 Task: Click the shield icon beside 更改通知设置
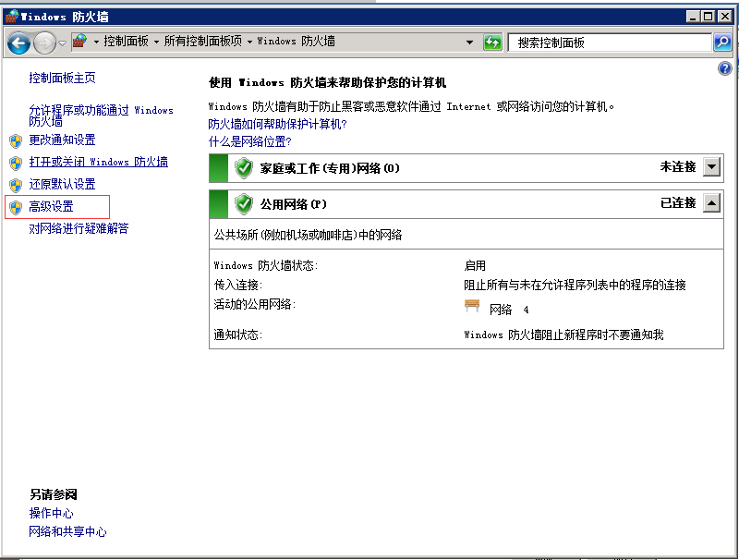(x=16, y=140)
